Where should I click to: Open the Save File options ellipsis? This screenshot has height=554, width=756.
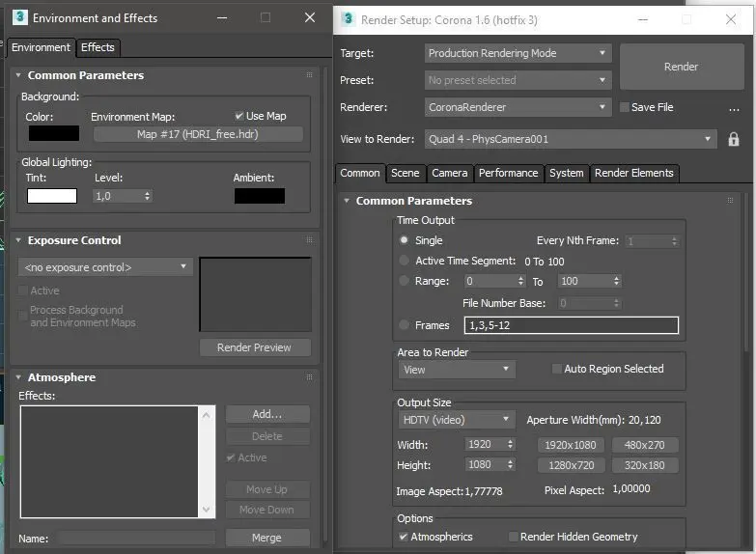click(734, 109)
